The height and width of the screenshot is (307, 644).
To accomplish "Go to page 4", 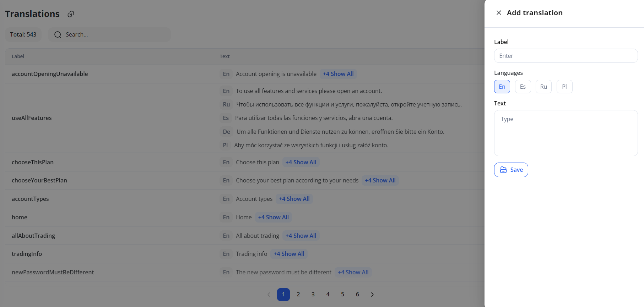I will (x=328, y=295).
